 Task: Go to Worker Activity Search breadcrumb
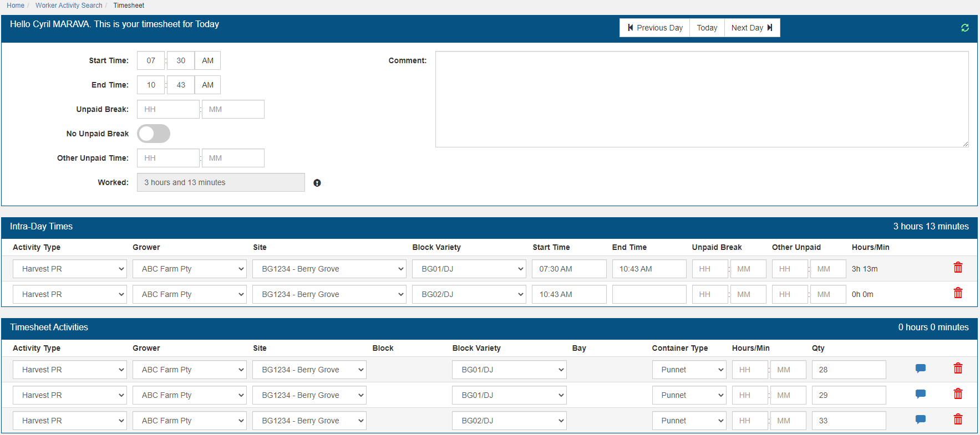coord(69,6)
